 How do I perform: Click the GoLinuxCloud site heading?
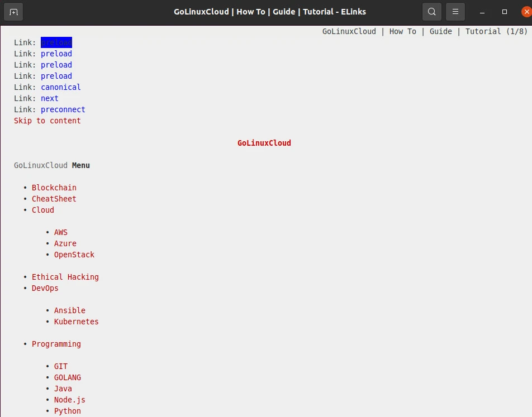coord(264,143)
